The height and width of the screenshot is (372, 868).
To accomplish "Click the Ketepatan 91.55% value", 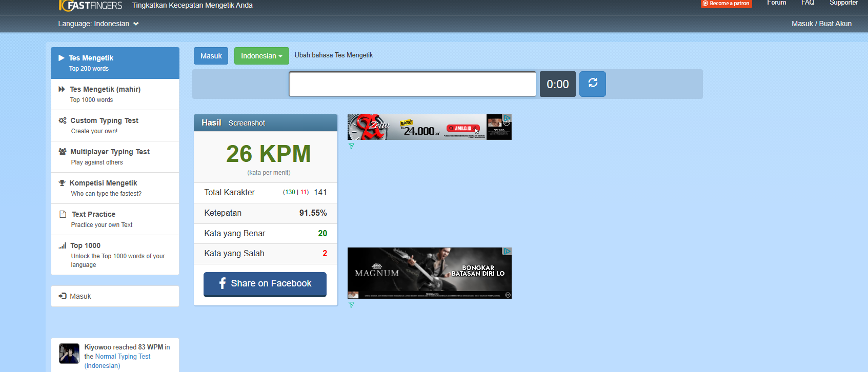I will (313, 213).
